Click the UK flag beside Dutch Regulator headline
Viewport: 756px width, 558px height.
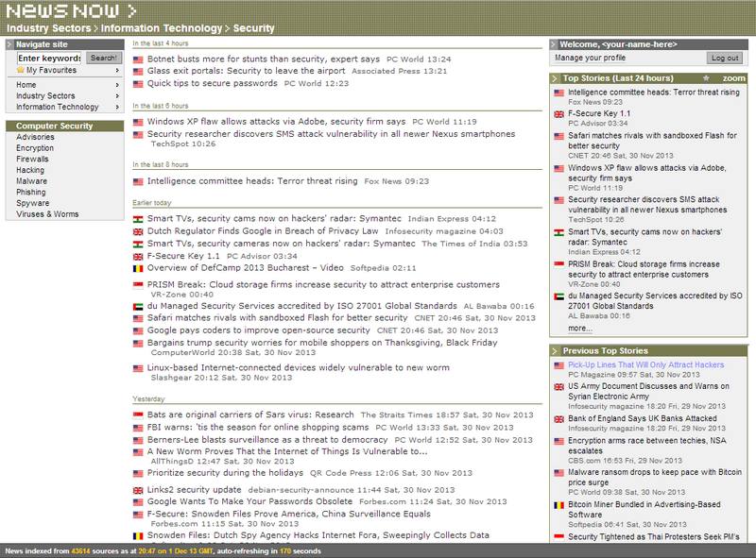[x=138, y=231]
